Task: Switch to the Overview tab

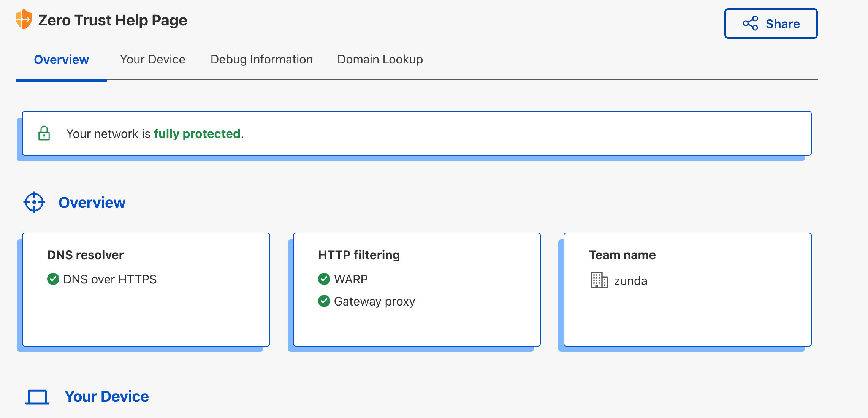Action: click(62, 60)
